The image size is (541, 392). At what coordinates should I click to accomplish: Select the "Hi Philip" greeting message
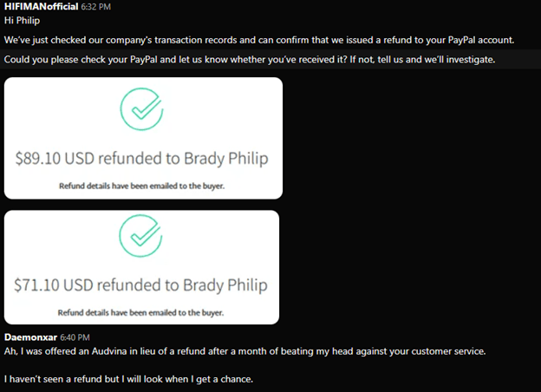tap(23, 21)
